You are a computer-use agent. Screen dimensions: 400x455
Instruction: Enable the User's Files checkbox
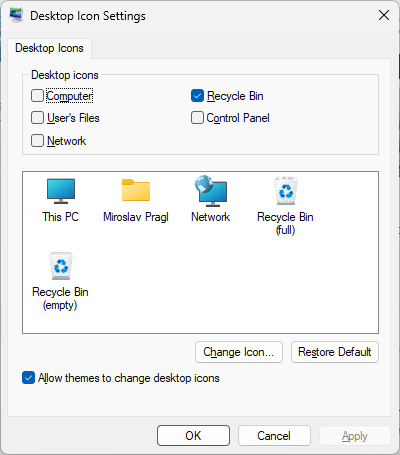tap(37, 118)
